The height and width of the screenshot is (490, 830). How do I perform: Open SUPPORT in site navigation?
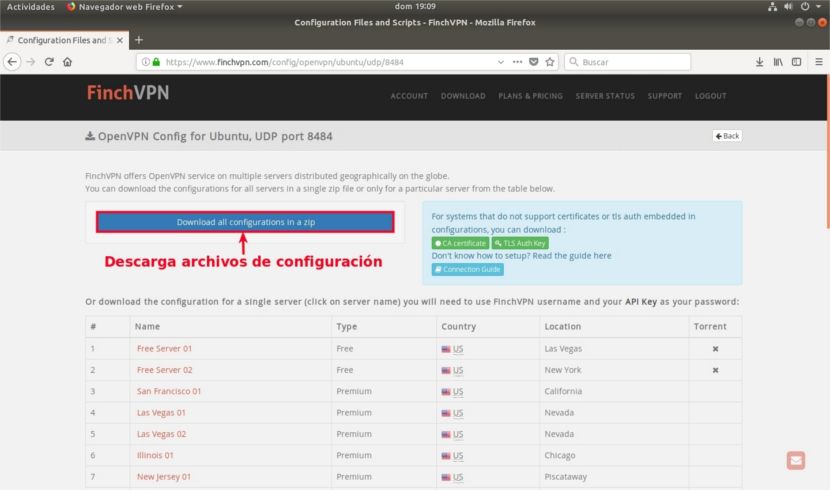(665, 96)
